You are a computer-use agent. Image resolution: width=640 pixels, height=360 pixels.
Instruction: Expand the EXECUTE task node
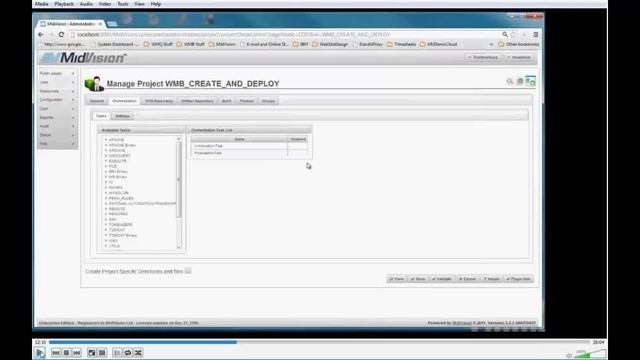tap(106, 161)
